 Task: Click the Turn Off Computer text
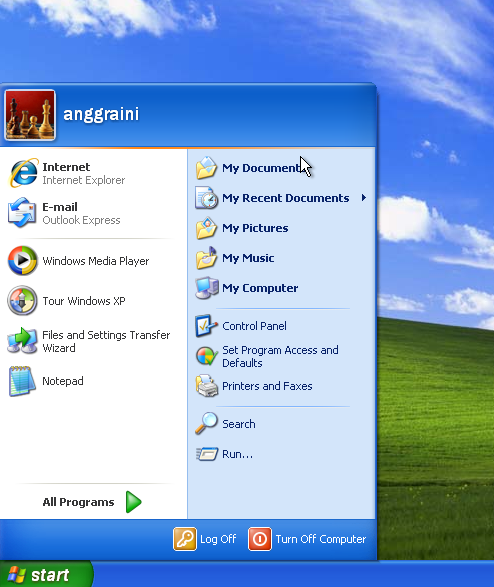click(x=321, y=539)
